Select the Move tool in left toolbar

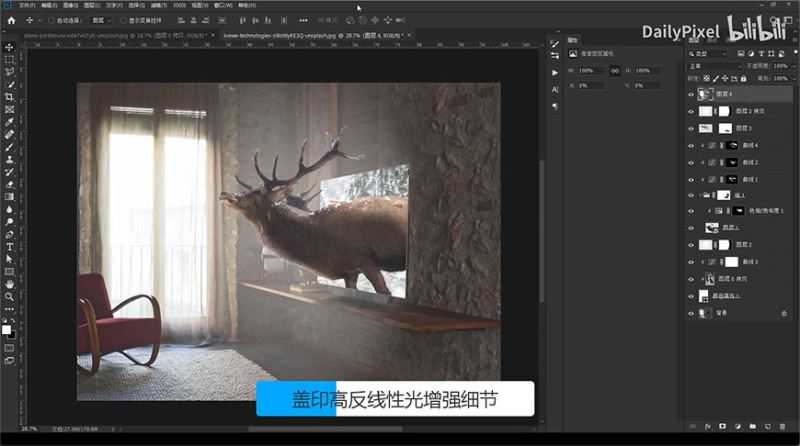coord(9,46)
